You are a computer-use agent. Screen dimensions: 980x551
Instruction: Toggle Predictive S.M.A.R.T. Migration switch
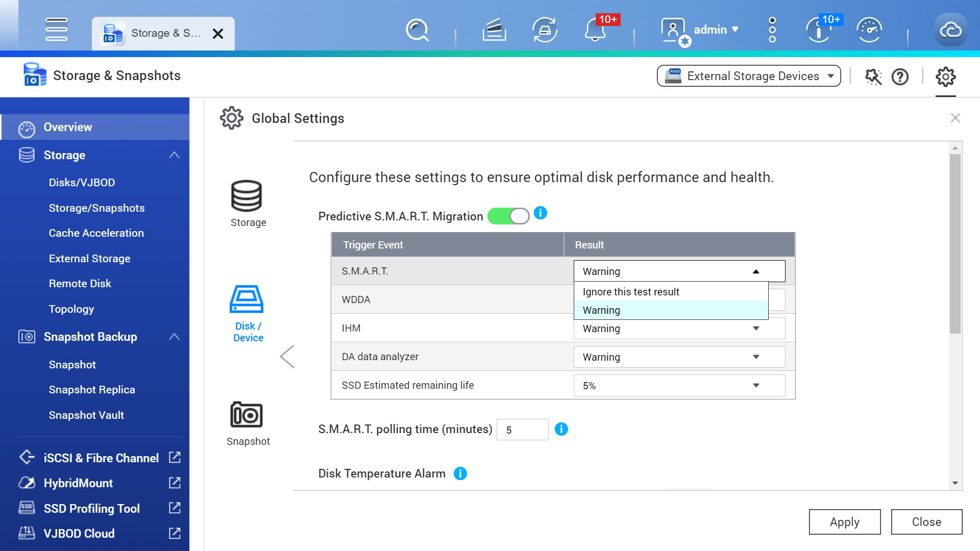tap(508, 216)
